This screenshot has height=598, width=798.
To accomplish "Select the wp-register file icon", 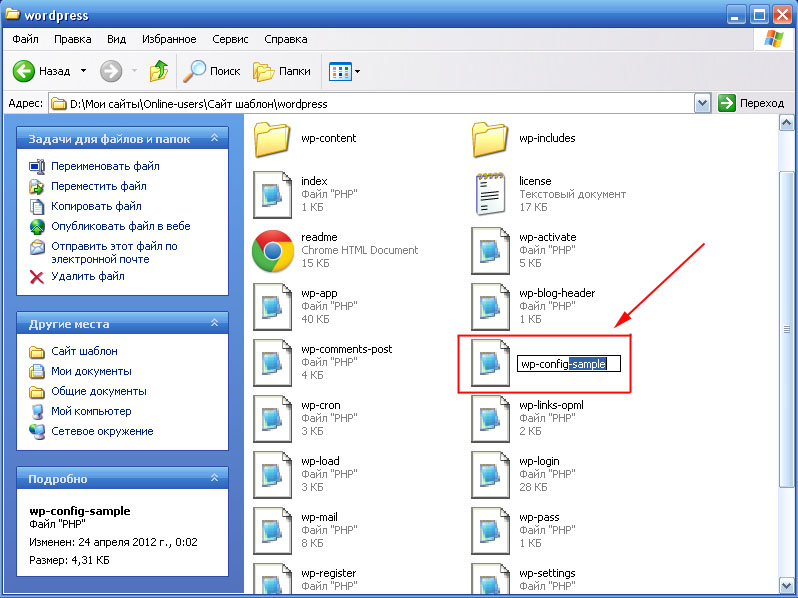I will pyautogui.click(x=272, y=578).
